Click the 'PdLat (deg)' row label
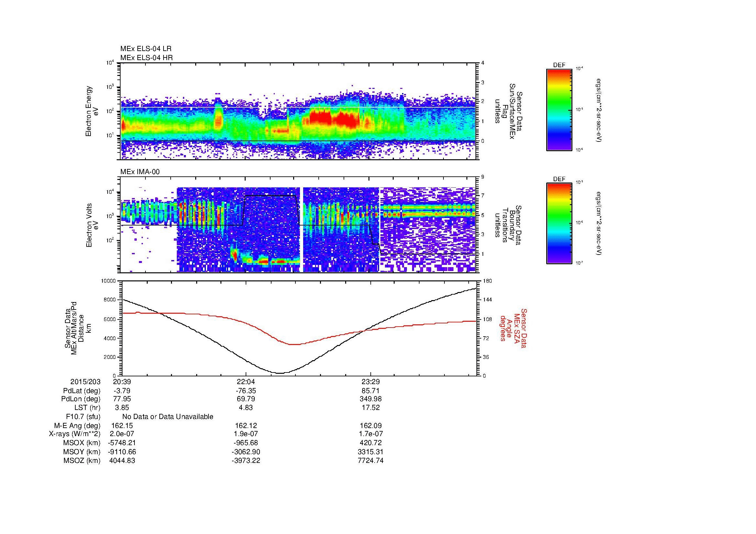The image size is (756, 534). point(82,391)
